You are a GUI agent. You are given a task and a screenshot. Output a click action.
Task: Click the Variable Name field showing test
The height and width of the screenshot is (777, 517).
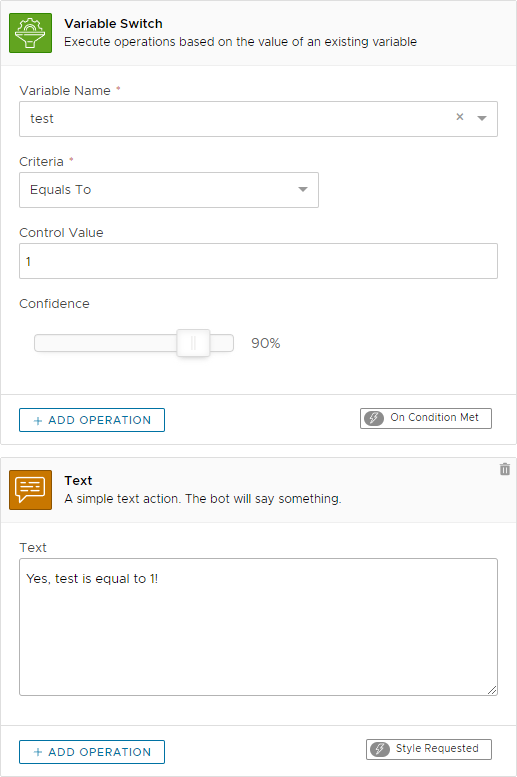click(x=258, y=119)
